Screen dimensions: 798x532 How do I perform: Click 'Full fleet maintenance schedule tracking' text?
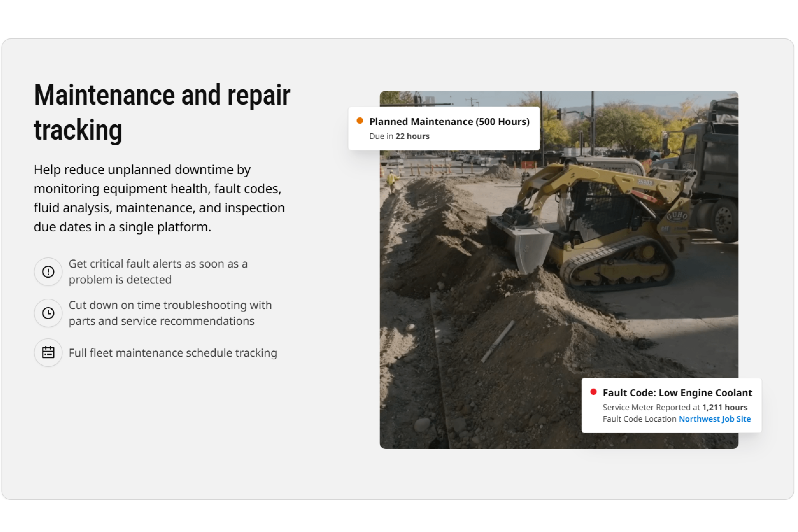(x=173, y=353)
